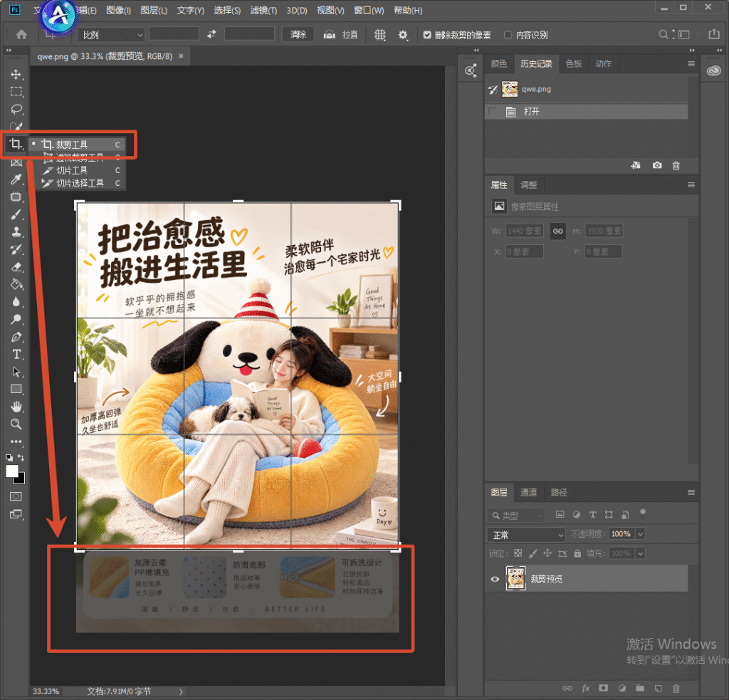
Task: Toggle Delete Cropped Pixels checkbox
Action: click(x=427, y=34)
